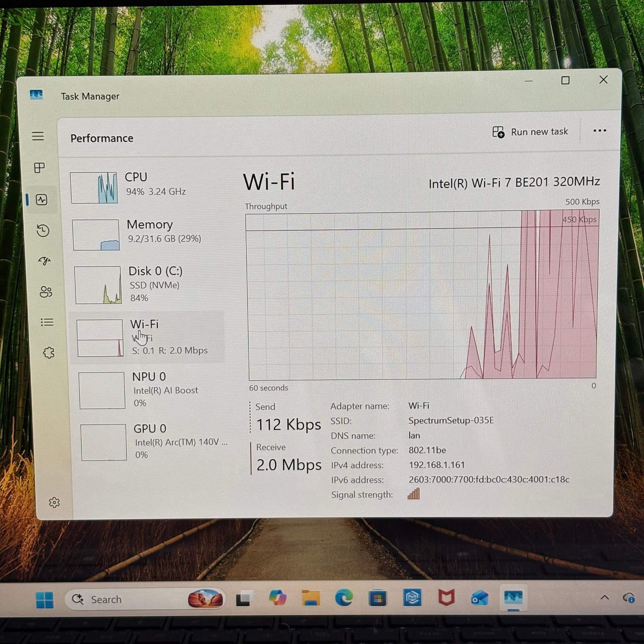This screenshot has width=644, height=644.
Task: Click the signal strength bars icon
Action: click(414, 493)
